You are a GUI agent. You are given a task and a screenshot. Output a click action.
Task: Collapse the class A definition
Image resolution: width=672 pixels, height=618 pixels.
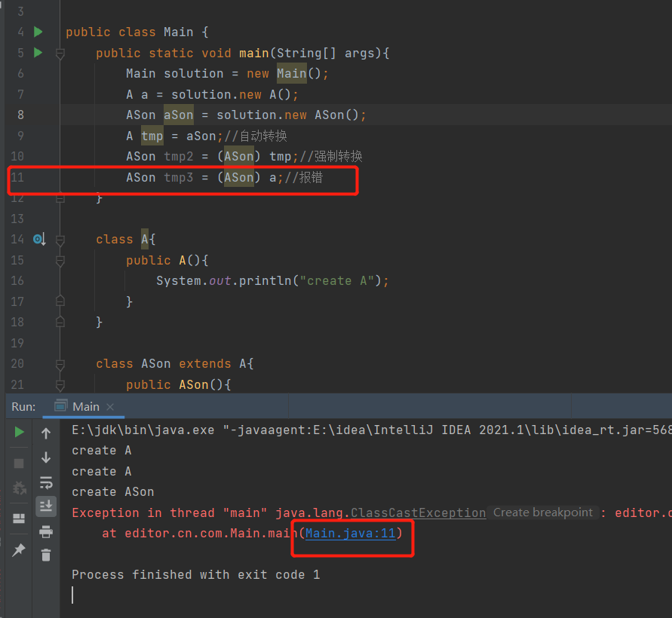point(60,240)
